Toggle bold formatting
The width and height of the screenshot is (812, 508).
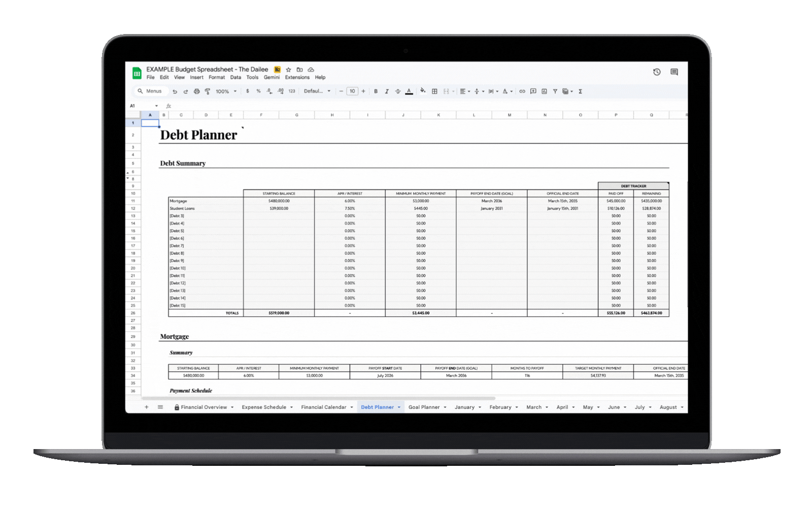pyautogui.click(x=376, y=91)
